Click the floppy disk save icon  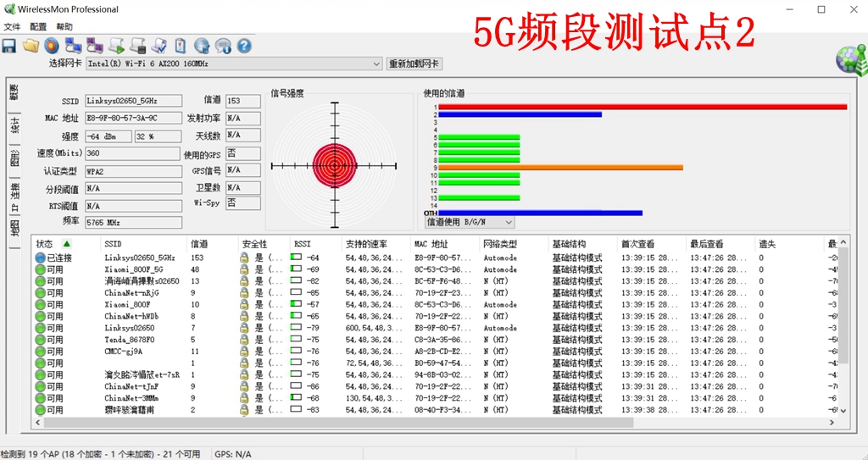pos(9,45)
